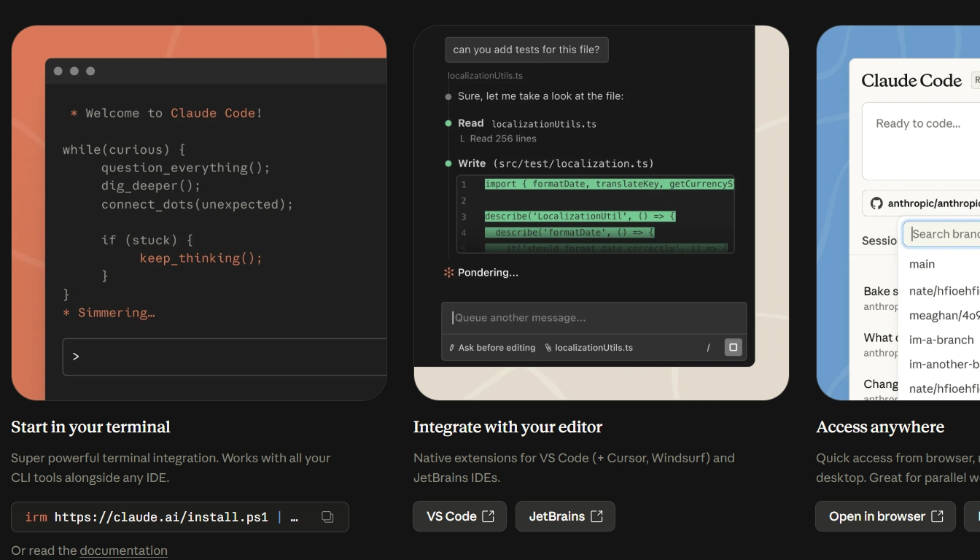980x560 pixels.
Task: Click the Open in browser button
Action: tap(885, 516)
